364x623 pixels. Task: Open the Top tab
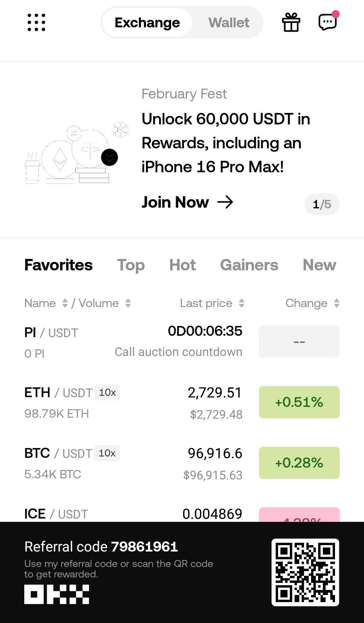[x=131, y=265]
